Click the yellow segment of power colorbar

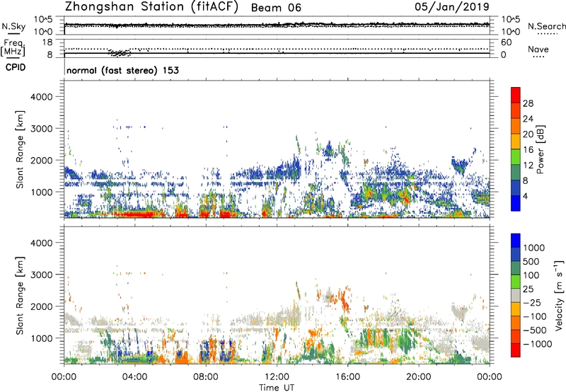[516, 142]
